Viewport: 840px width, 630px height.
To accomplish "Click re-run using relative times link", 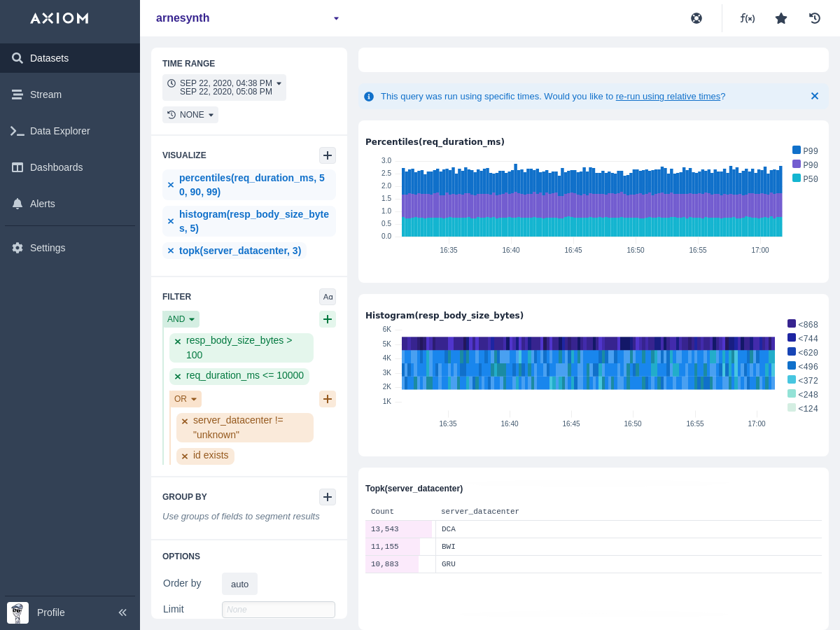I will 668,97.
